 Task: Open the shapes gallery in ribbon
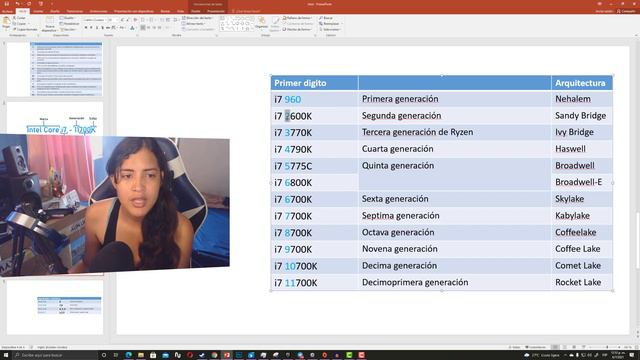(x=237, y=24)
